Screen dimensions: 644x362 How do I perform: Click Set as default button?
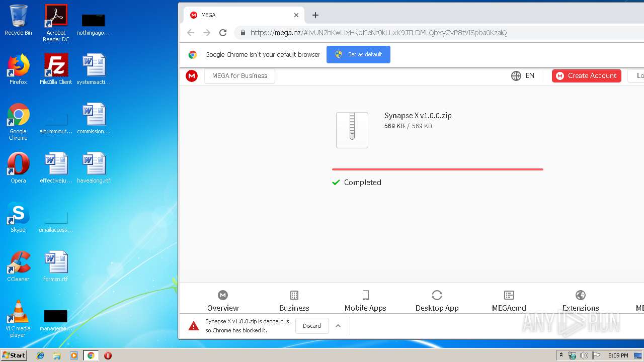pos(358,54)
